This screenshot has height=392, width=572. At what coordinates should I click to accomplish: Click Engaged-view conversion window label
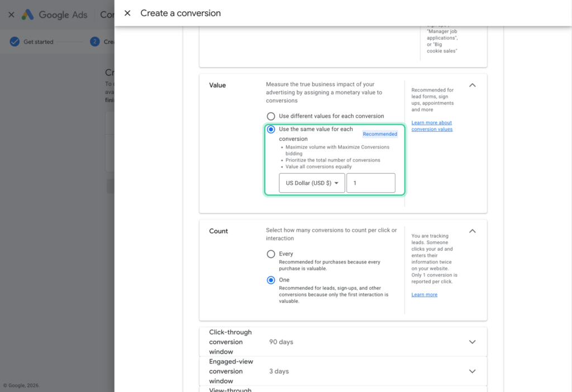[x=231, y=371]
